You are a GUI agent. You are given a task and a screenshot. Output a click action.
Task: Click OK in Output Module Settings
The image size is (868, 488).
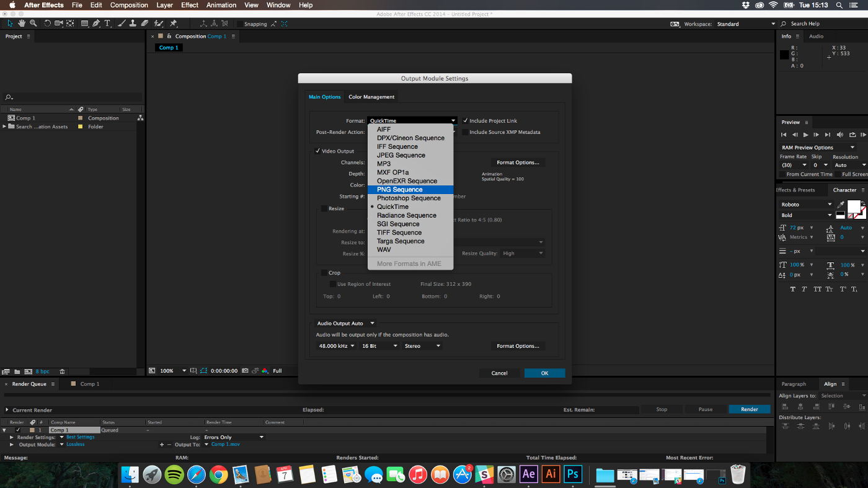click(544, 373)
